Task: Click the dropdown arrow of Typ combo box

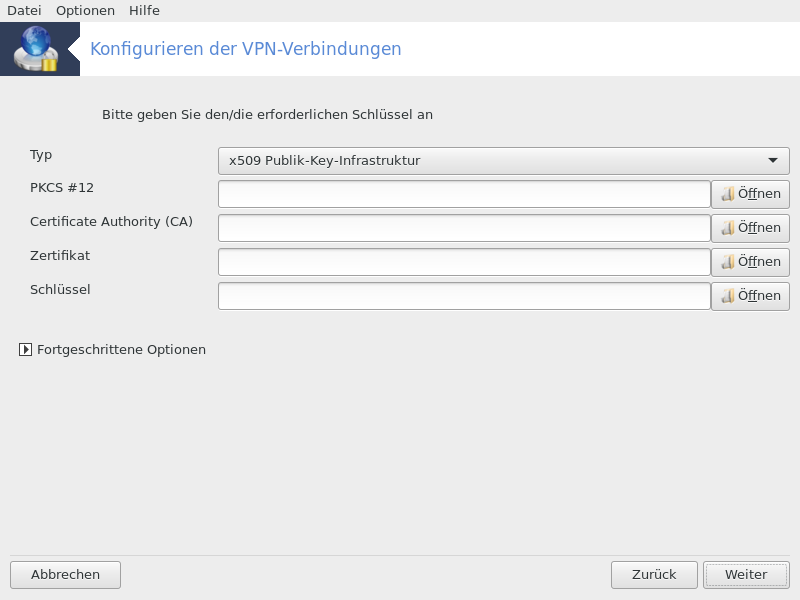Action: point(773,161)
